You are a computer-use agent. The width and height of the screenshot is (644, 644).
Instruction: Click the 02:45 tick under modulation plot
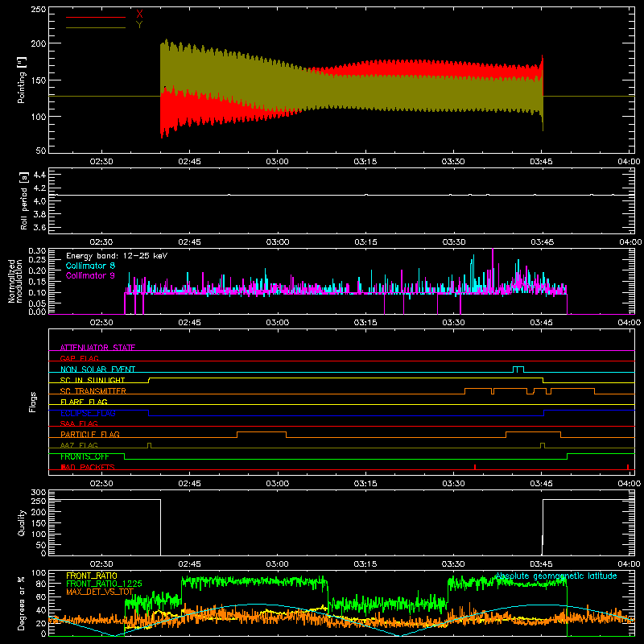[x=189, y=323]
